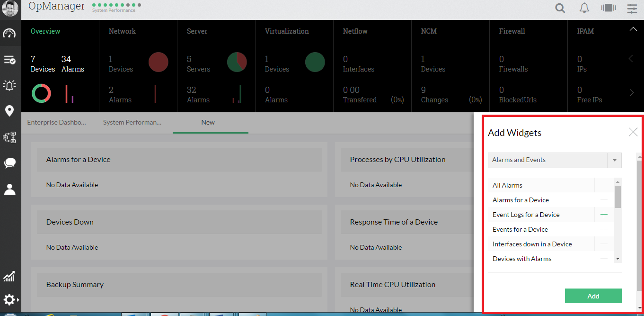Go to next overview cards with right chevron

coord(631,93)
